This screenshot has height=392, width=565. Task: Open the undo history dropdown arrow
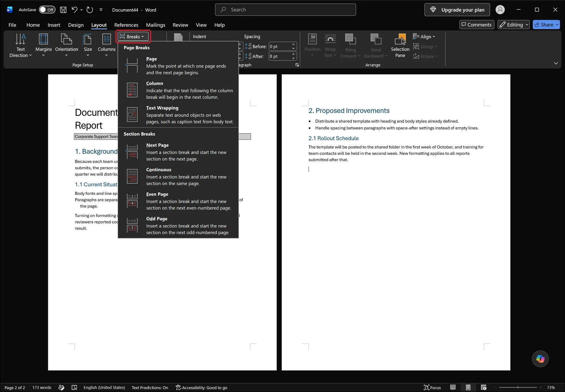(82, 10)
